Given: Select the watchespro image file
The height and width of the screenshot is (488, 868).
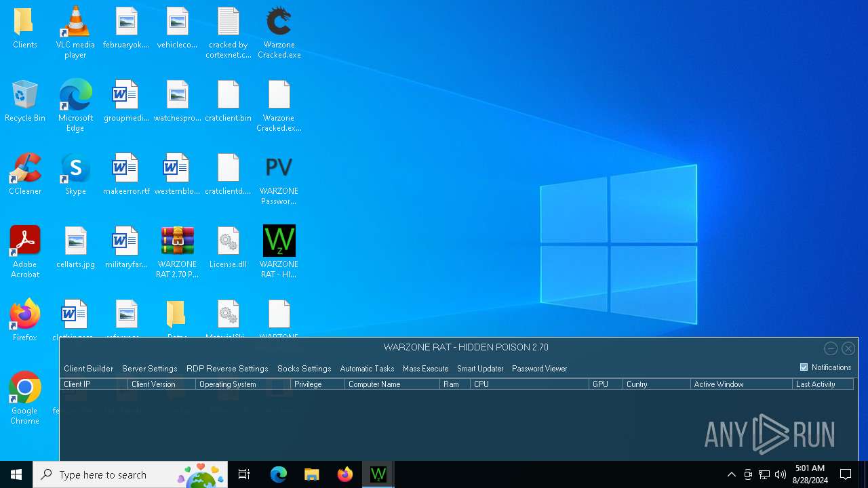Looking at the screenshot, I should [x=177, y=102].
